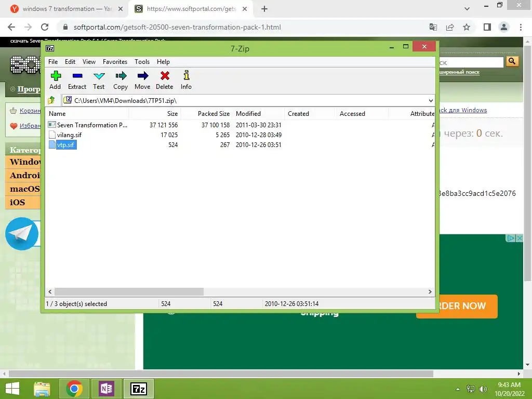
Task: Open the View menu
Action: [89, 62]
